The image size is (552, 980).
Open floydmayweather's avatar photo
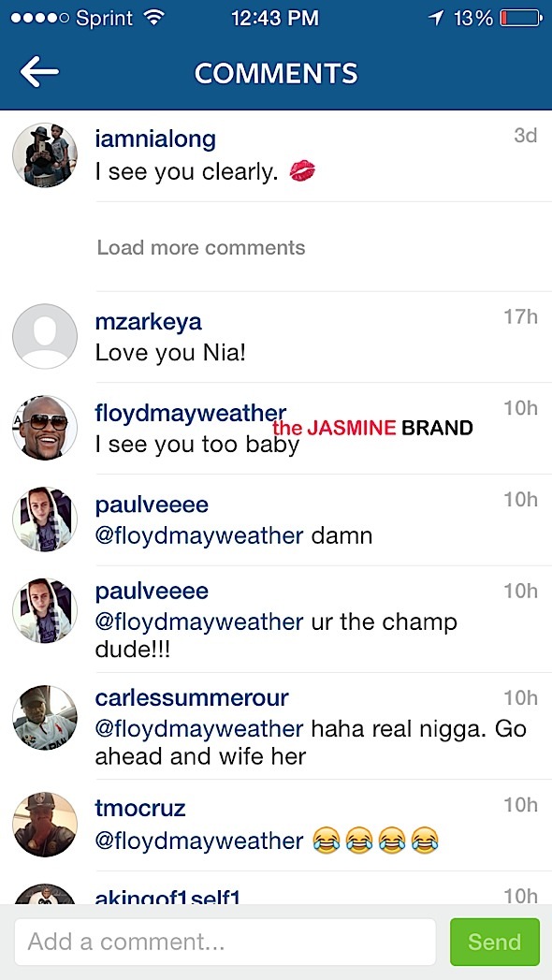[x=45, y=428]
